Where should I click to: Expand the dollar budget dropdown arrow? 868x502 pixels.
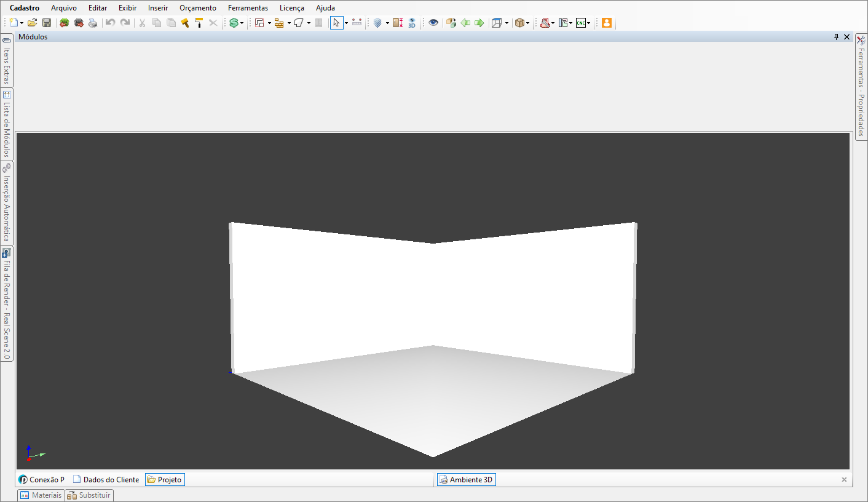point(242,23)
